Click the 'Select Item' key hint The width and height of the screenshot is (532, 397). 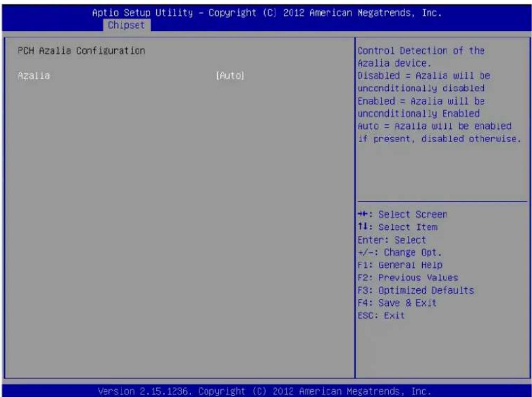click(398, 227)
